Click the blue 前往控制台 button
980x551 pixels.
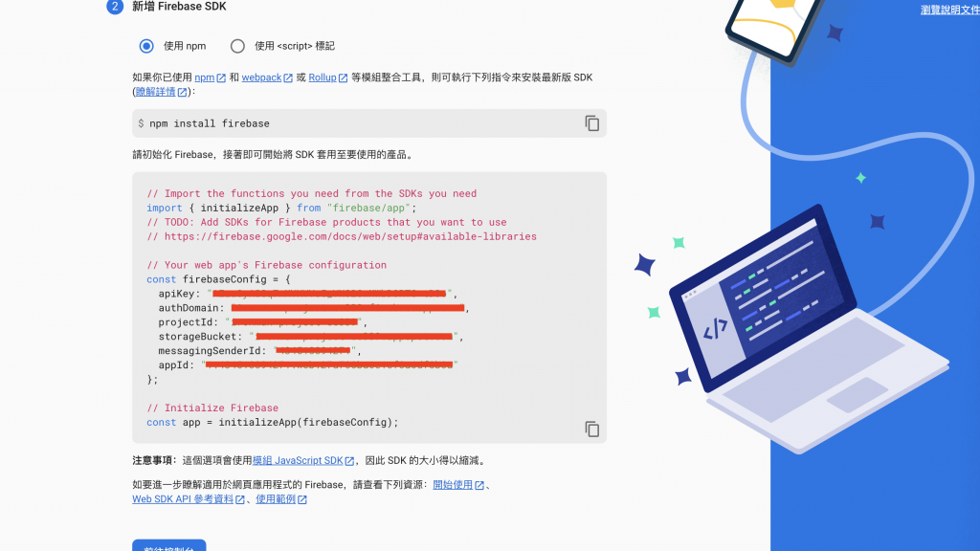[x=168, y=545]
